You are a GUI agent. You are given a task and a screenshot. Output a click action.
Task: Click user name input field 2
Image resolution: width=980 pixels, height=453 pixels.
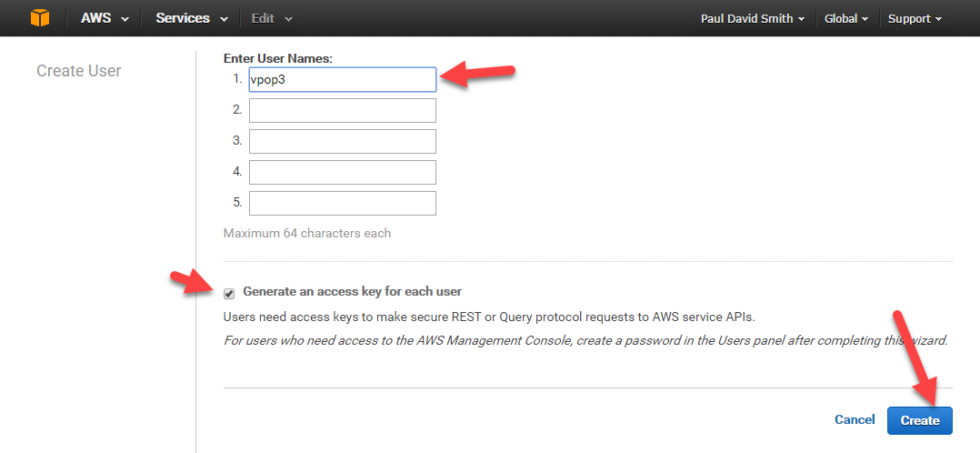click(x=343, y=110)
